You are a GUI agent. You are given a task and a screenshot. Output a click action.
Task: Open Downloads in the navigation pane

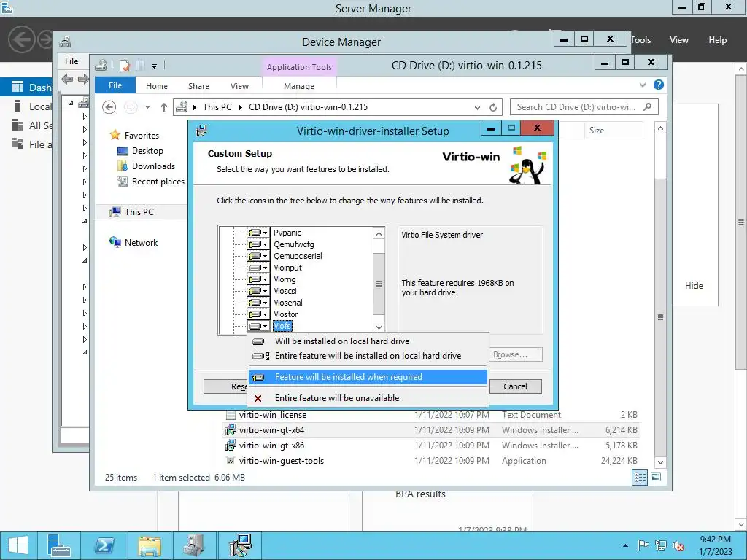(153, 166)
